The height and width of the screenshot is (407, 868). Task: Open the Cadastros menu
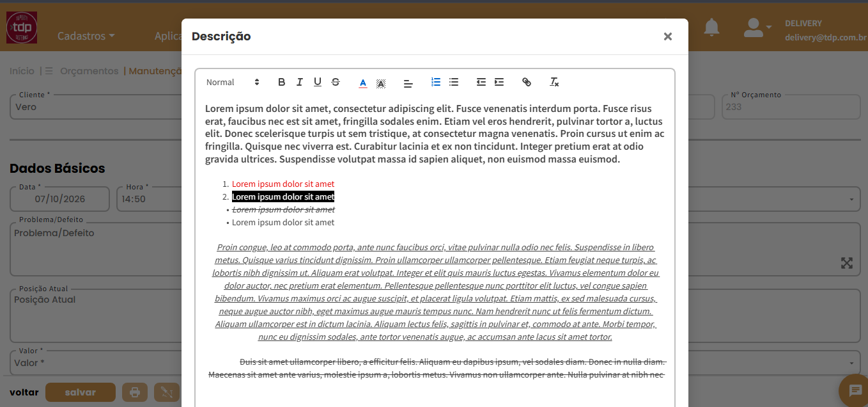click(x=86, y=36)
